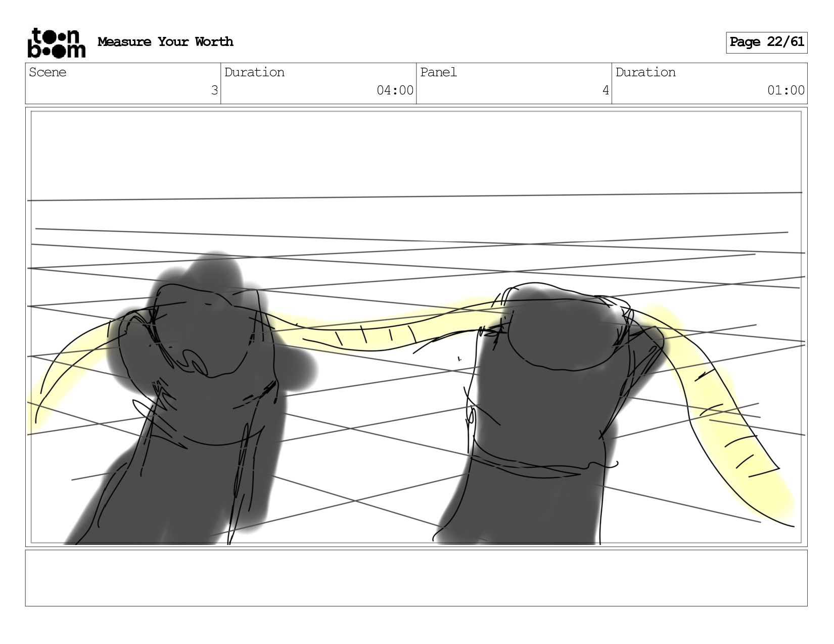The height and width of the screenshot is (644, 834).
Task: Select the 'Measure Your Worth' title text
Action: coord(165,42)
